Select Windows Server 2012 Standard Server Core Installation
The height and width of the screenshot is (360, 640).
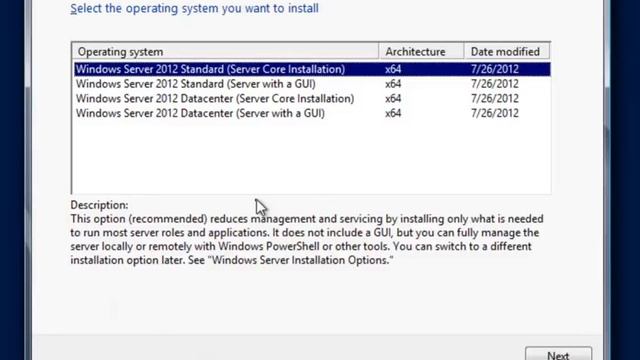point(312,69)
